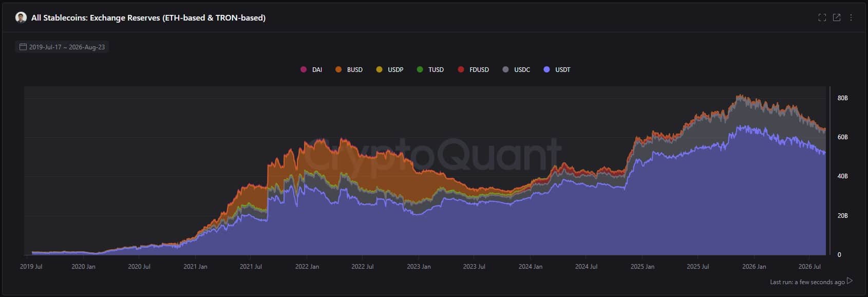Screen dimensions: 868x297
Task: Open the three-dot more options menu
Action: point(851,17)
